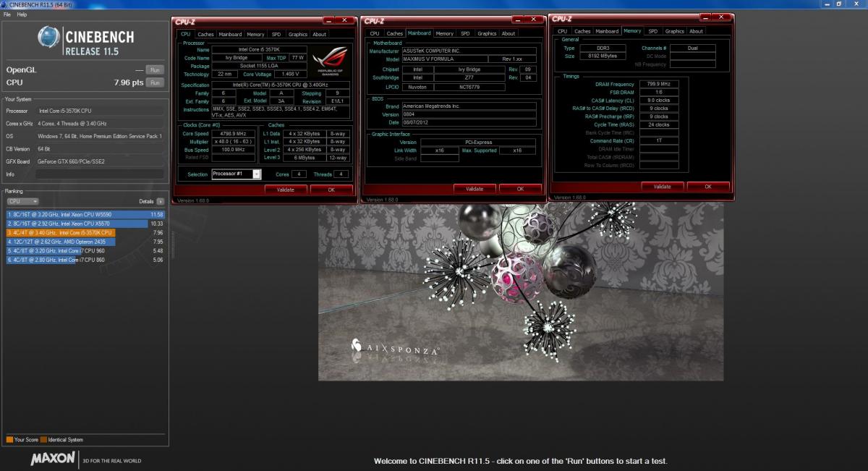Click OK in middle CPU-Z window
The height and width of the screenshot is (471, 868).
pos(520,188)
